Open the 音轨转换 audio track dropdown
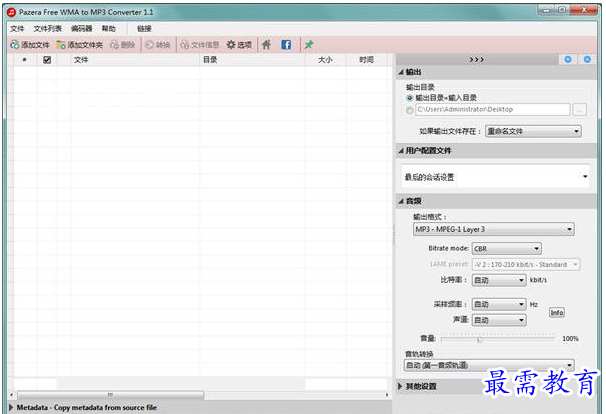This screenshot has width=606, height=414. [489, 365]
